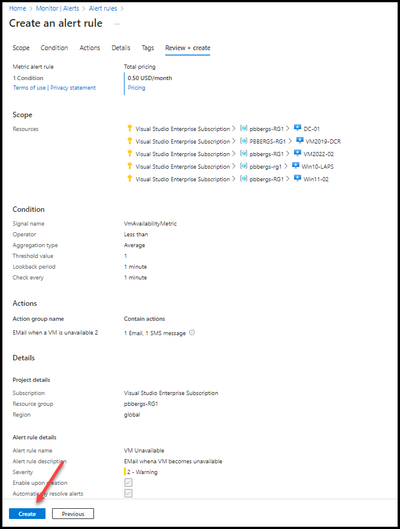The image size is (400, 529).
Task: Click the Win10-LAPS resource name
Action: click(x=317, y=167)
